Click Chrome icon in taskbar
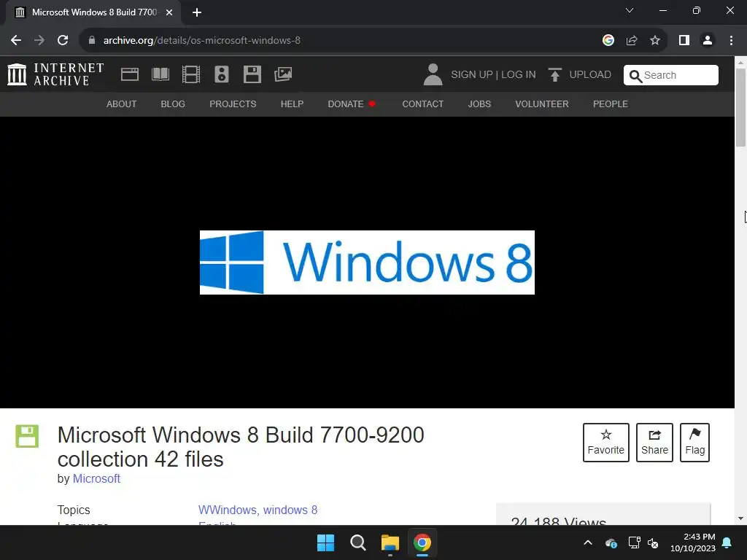The width and height of the screenshot is (747, 560). 422,542
